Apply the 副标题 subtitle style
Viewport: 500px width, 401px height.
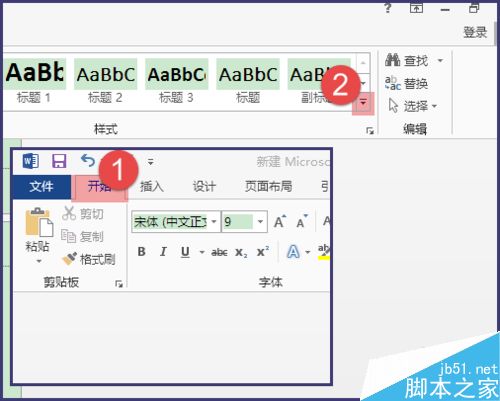tap(319, 81)
